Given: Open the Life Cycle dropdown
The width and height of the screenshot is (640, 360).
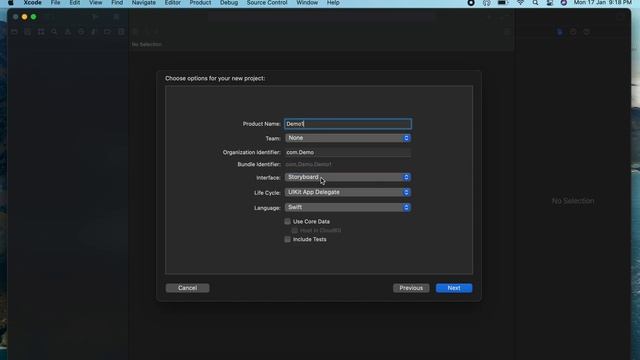Looking at the screenshot, I should 348,192.
